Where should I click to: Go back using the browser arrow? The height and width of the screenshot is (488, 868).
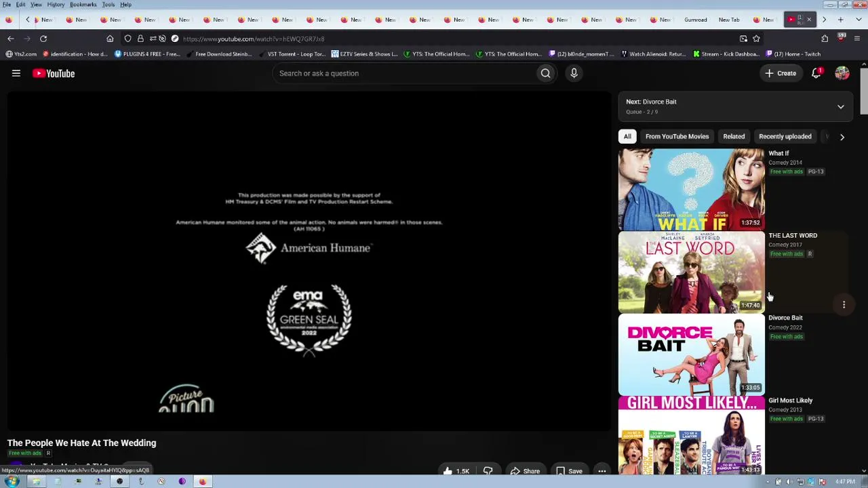coord(11,39)
